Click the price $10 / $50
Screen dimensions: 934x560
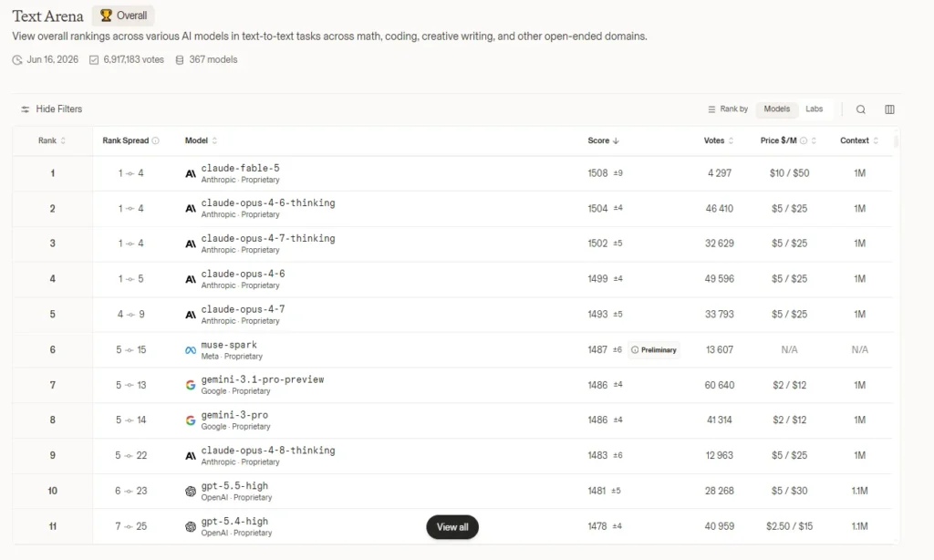click(x=789, y=173)
